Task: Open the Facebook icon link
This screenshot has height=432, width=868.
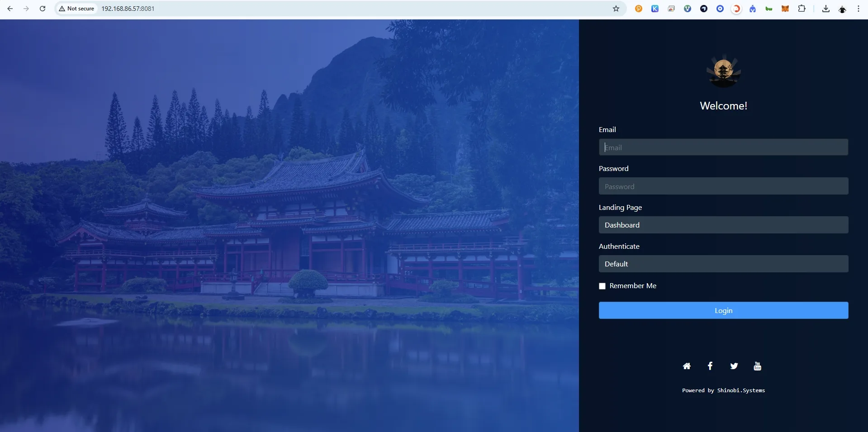Action: point(710,366)
